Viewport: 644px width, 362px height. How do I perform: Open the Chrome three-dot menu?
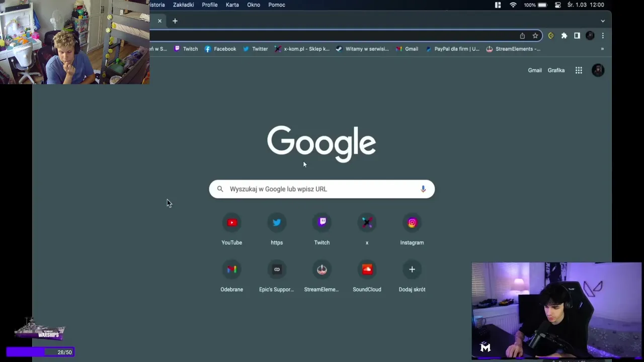click(x=603, y=36)
